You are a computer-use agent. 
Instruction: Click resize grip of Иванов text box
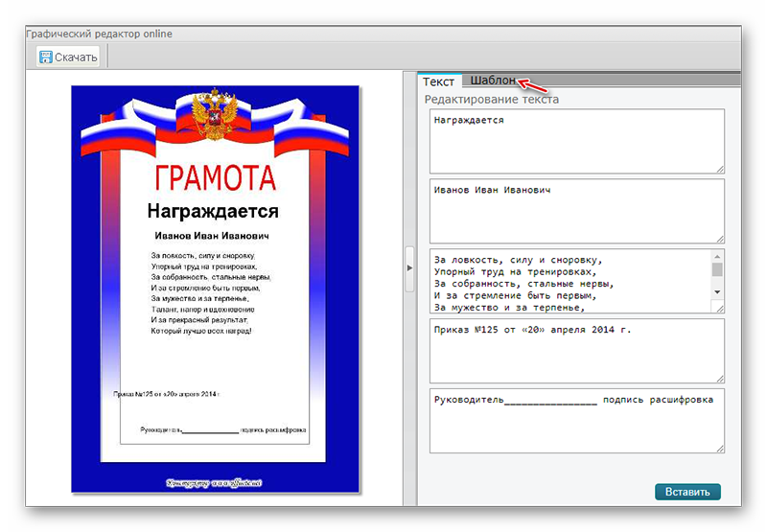click(719, 238)
